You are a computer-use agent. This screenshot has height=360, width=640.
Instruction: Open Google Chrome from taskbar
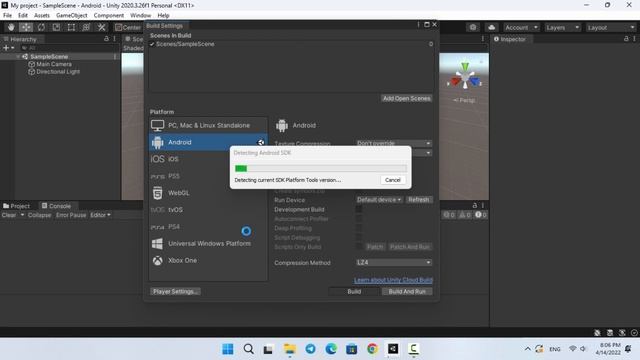[x=372, y=349]
